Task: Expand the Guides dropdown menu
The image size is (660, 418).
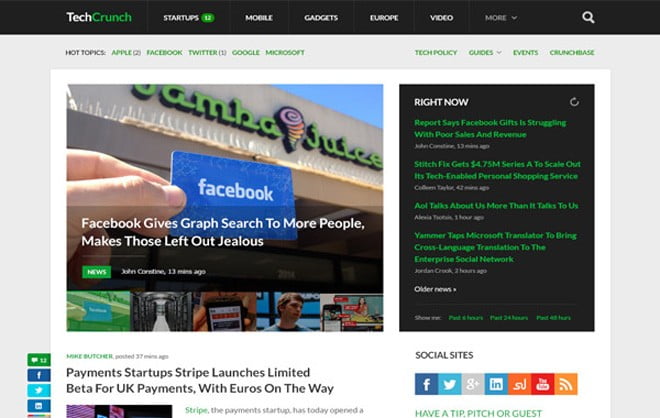Action: click(485, 53)
